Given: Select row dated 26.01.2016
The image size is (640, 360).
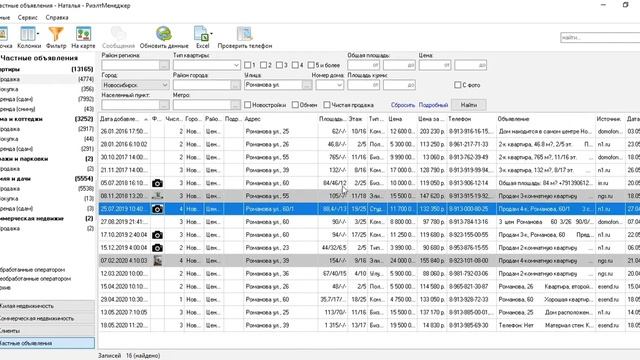Looking at the screenshot, I should point(369,131).
